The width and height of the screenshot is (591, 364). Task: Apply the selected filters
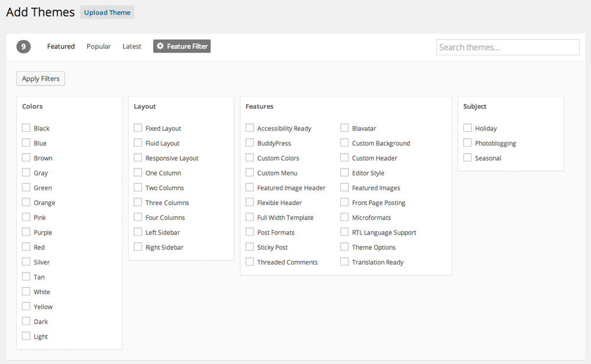tap(40, 78)
